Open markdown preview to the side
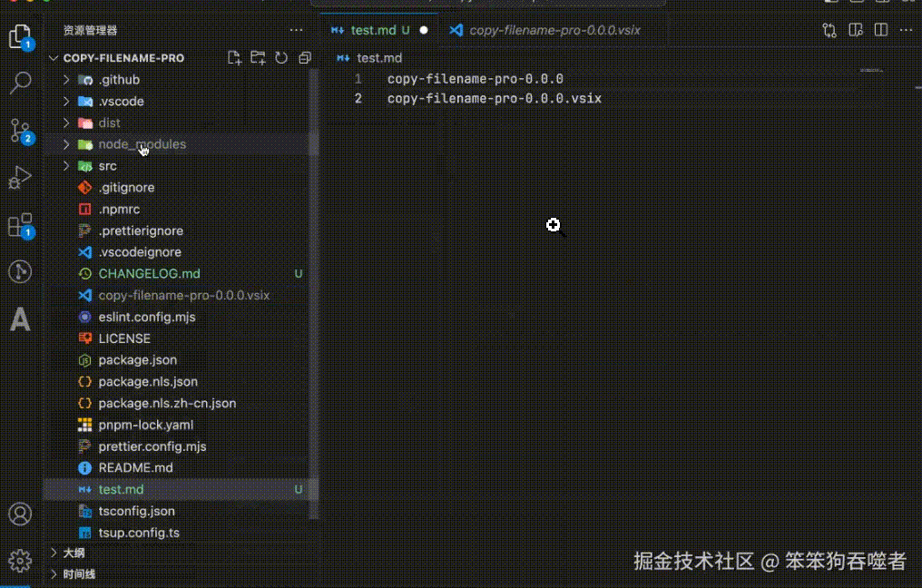This screenshot has height=588, width=922. pyautogui.click(x=856, y=30)
